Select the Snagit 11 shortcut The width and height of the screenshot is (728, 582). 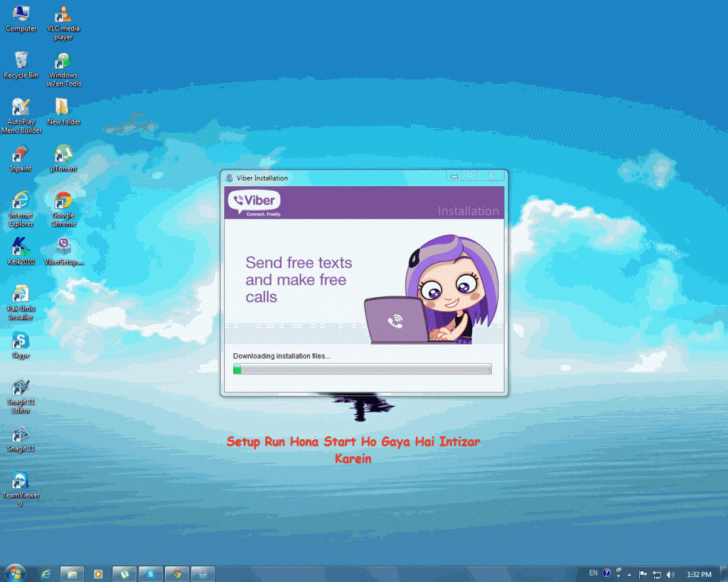[21, 439]
